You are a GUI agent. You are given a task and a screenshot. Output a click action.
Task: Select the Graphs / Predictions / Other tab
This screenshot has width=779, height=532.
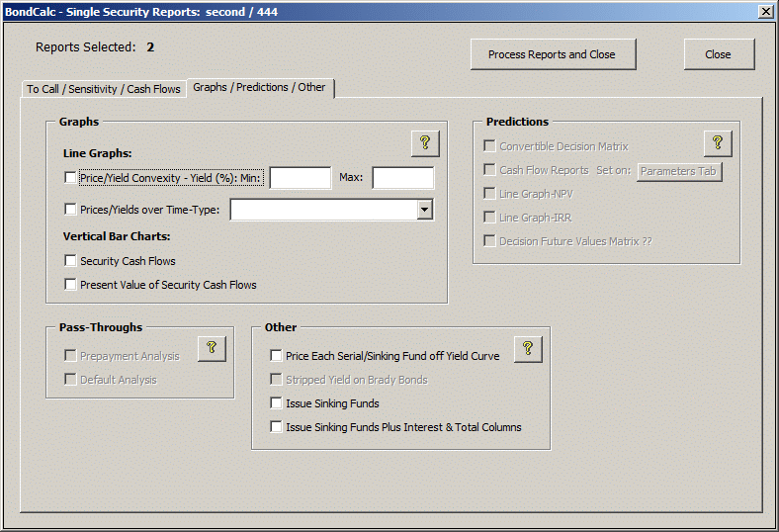[x=260, y=87]
